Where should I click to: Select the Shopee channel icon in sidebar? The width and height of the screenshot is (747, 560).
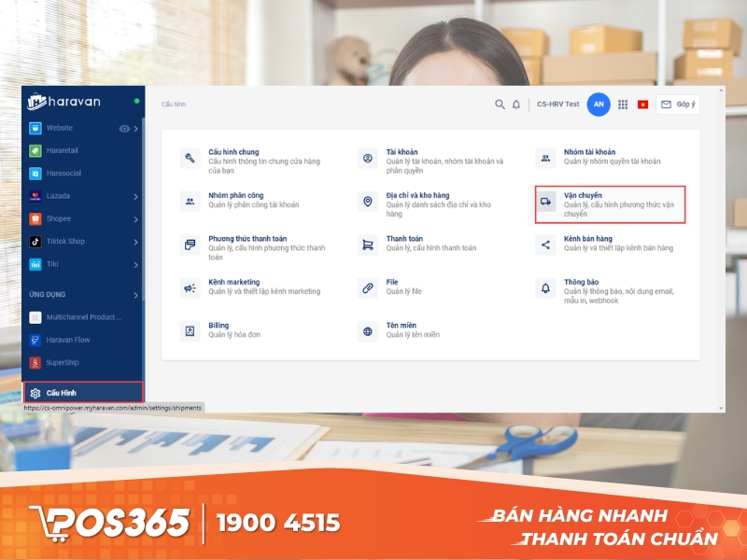pos(35,218)
